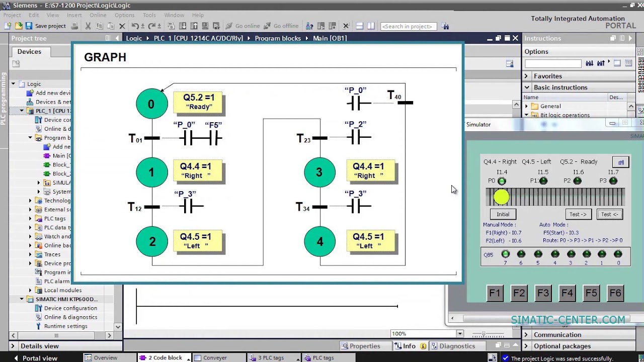Viewport: 644px width, 362px height.
Task: Click the blue icon at simulator top right
Action: [621, 162]
